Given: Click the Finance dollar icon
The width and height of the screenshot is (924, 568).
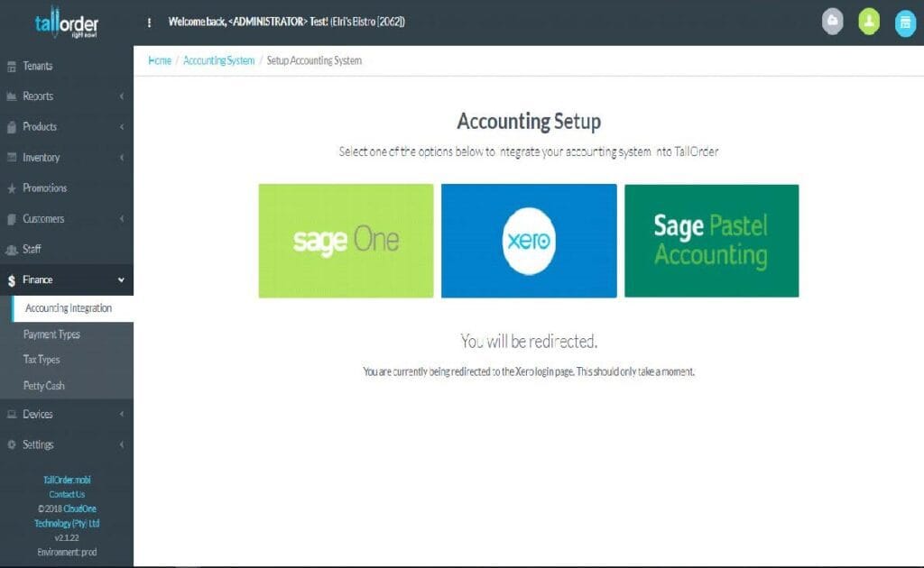Looking at the screenshot, I should [11, 280].
